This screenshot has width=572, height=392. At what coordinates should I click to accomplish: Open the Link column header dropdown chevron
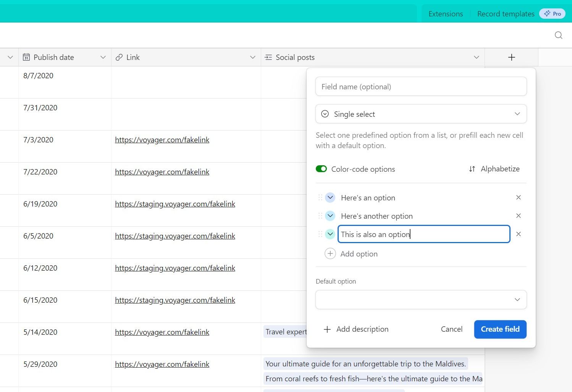click(x=252, y=57)
